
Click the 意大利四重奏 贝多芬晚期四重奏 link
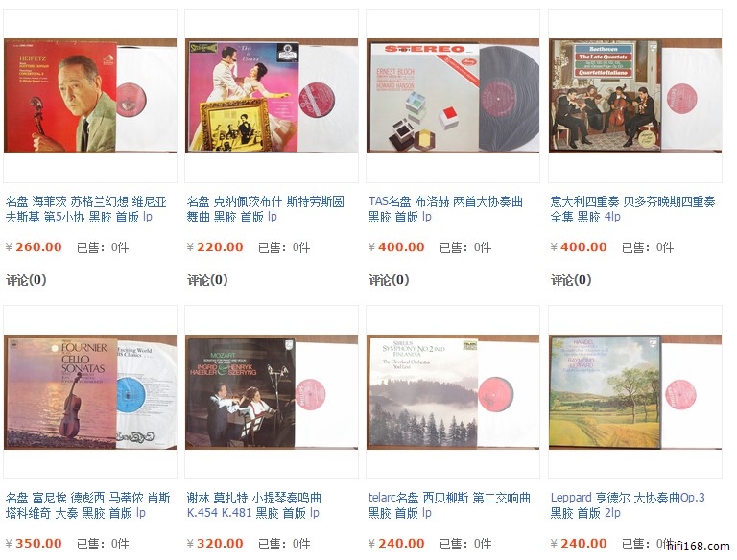[x=632, y=209]
